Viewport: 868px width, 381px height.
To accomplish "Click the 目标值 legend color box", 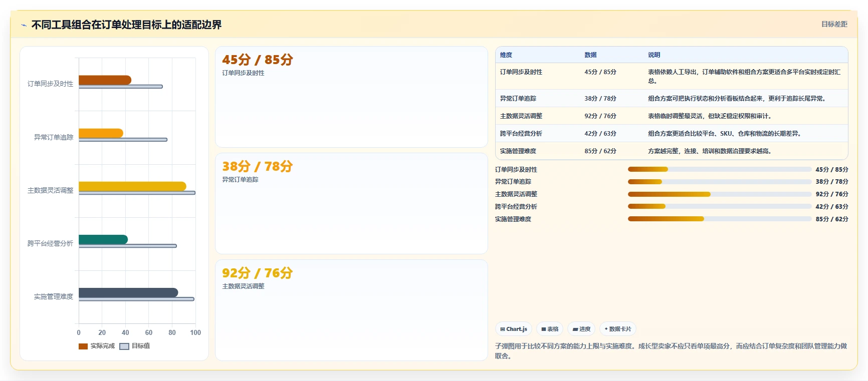I will 124,346.
